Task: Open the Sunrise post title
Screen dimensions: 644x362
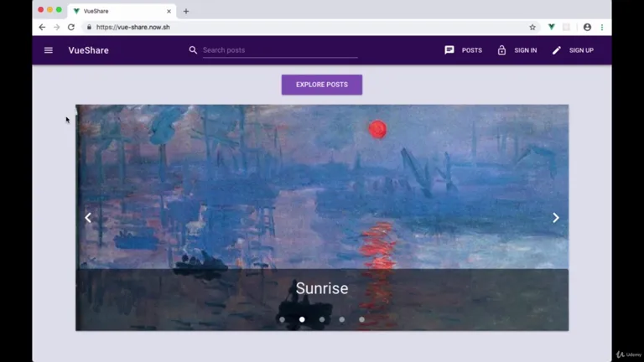Action: (x=322, y=288)
